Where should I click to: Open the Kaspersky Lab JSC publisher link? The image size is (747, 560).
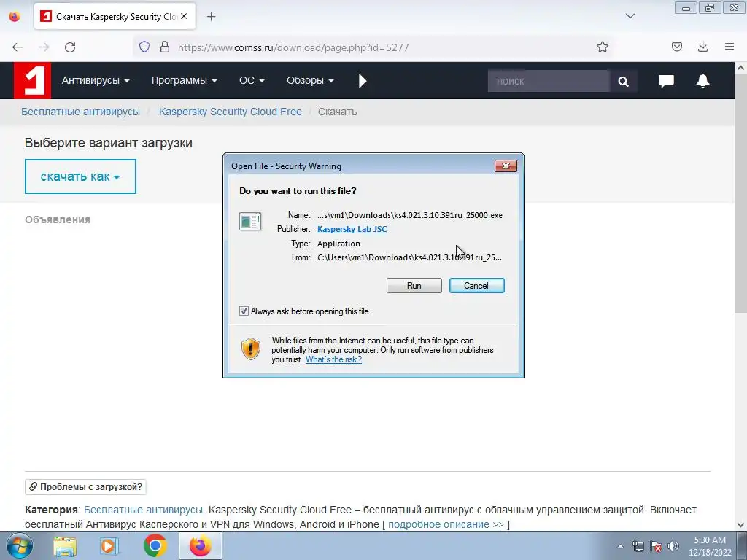tap(352, 229)
